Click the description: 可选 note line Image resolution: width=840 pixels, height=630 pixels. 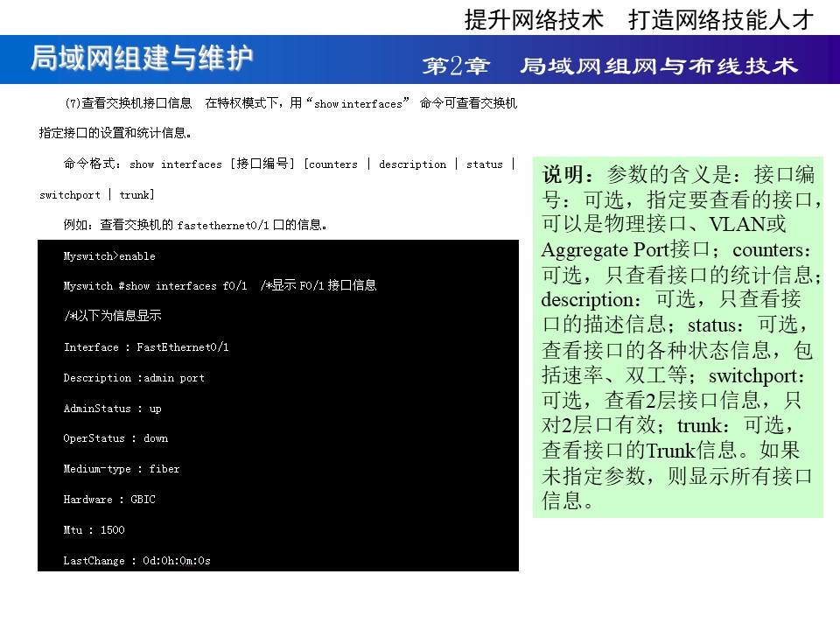click(671, 299)
